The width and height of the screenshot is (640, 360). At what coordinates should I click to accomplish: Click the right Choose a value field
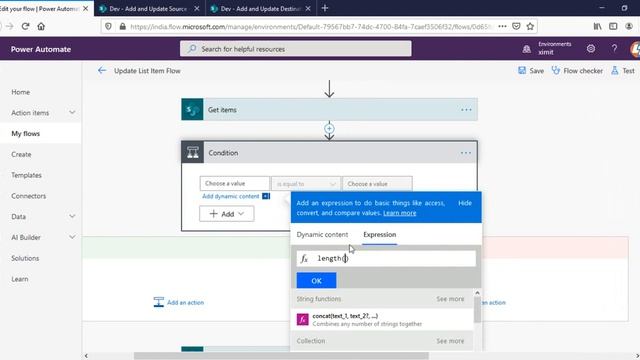pos(378,184)
